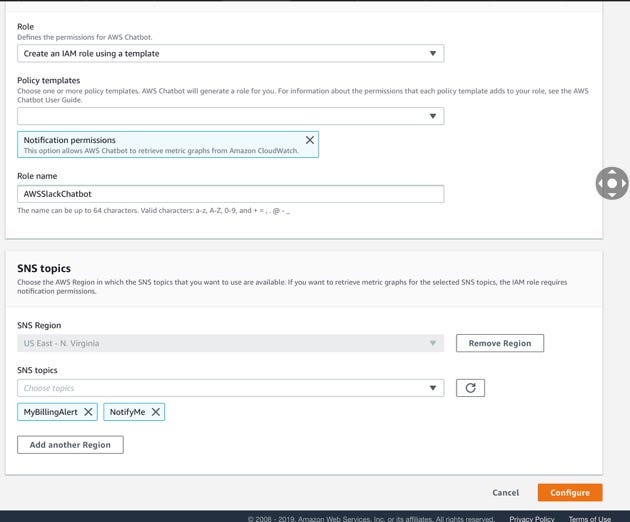Click Add another Region button
The image size is (630, 522).
tap(70, 445)
